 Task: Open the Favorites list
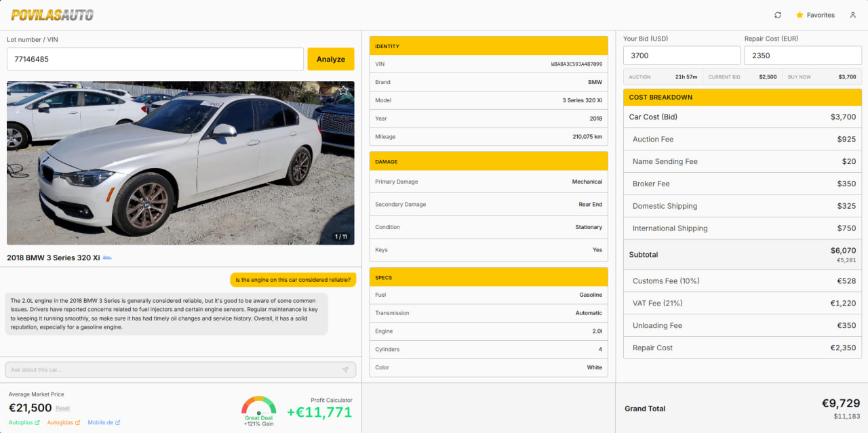tap(815, 15)
